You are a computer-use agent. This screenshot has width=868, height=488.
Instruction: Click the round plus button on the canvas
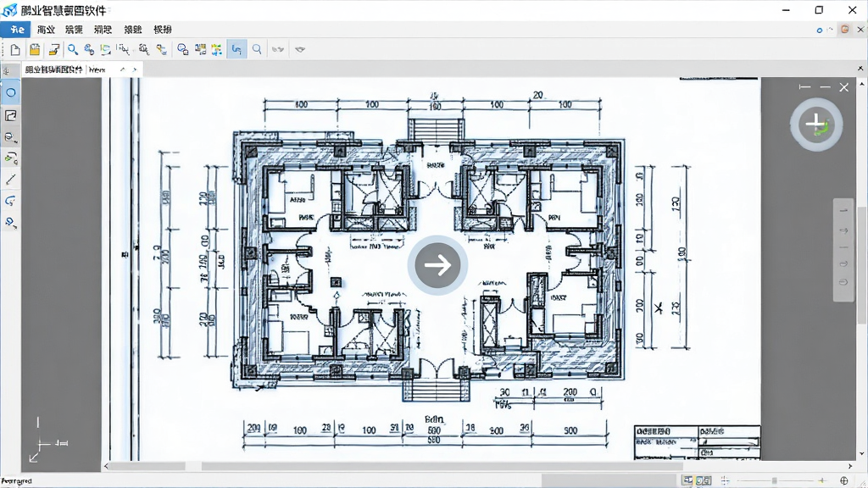click(x=816, y=124)
